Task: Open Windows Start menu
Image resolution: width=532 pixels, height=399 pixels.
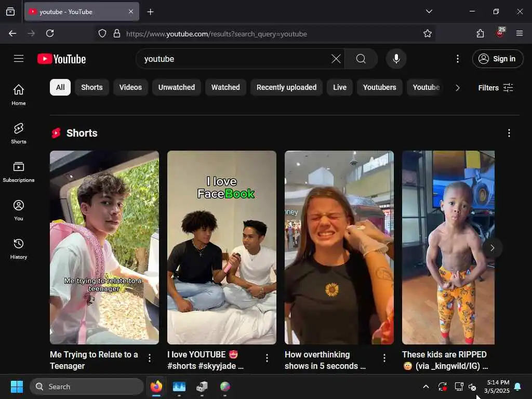Action: tap(17, 387)
